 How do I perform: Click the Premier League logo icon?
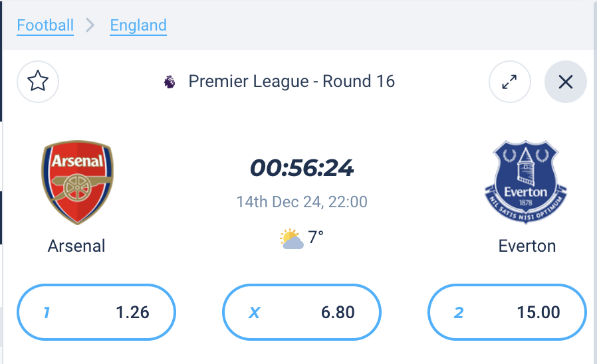pos(170,82)
